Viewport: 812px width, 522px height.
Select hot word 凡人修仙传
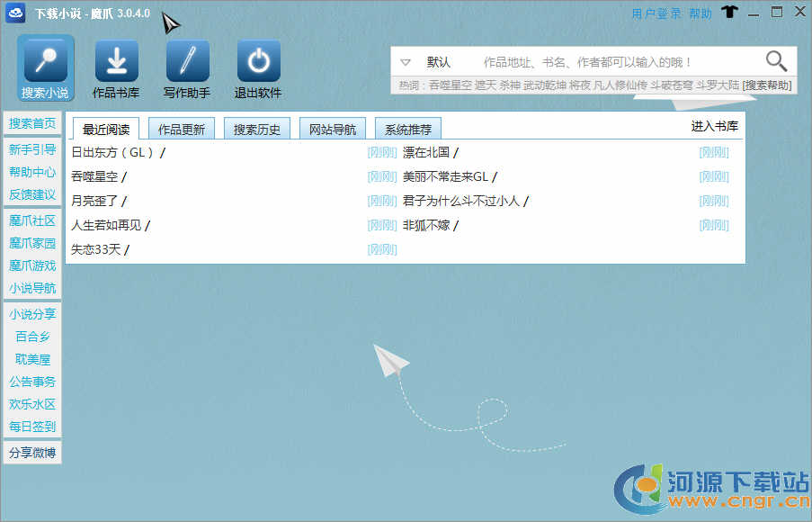620,85
